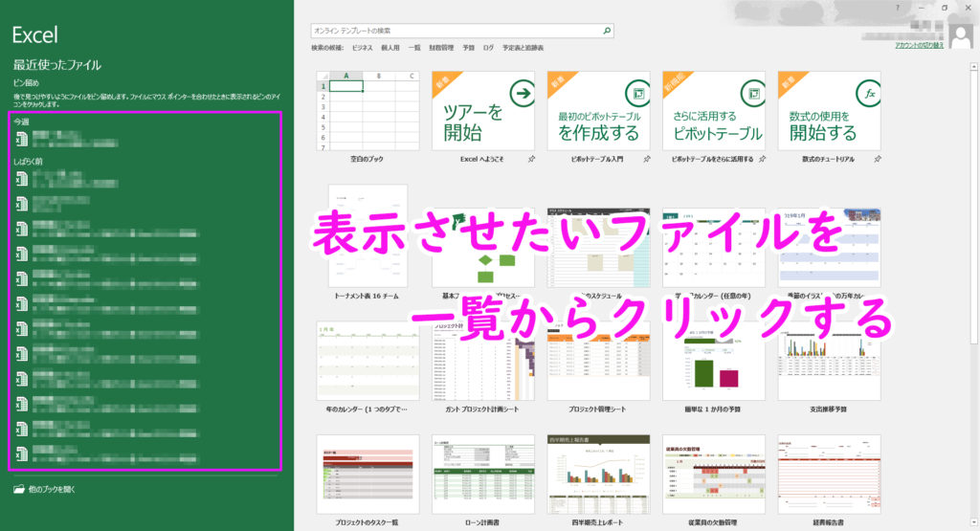
Task: Select the トーナメント表 16 チーム template
Action: click(x=367, y=236)
